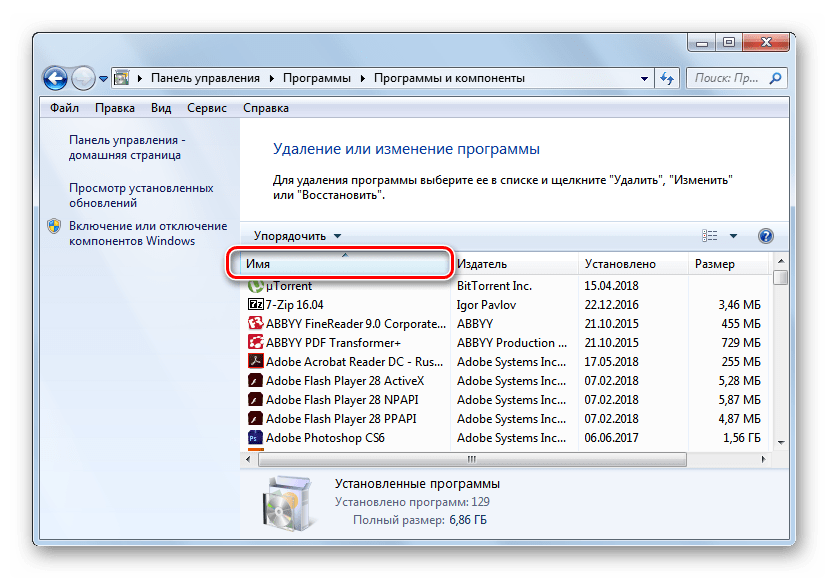
Task: Open the Файл menu
Action: click(64, 108)
